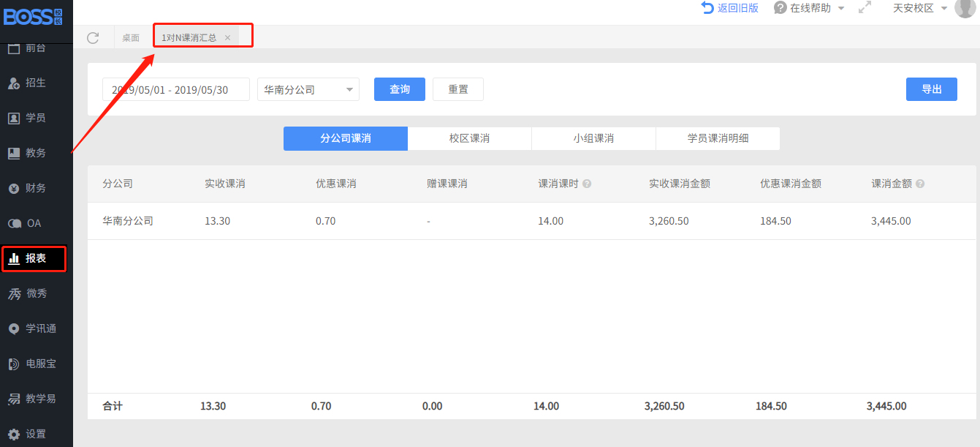The height and width of the screenshot is (447, 980).
Task: Click the 返回旧版 link
Action: click(730, 8)
